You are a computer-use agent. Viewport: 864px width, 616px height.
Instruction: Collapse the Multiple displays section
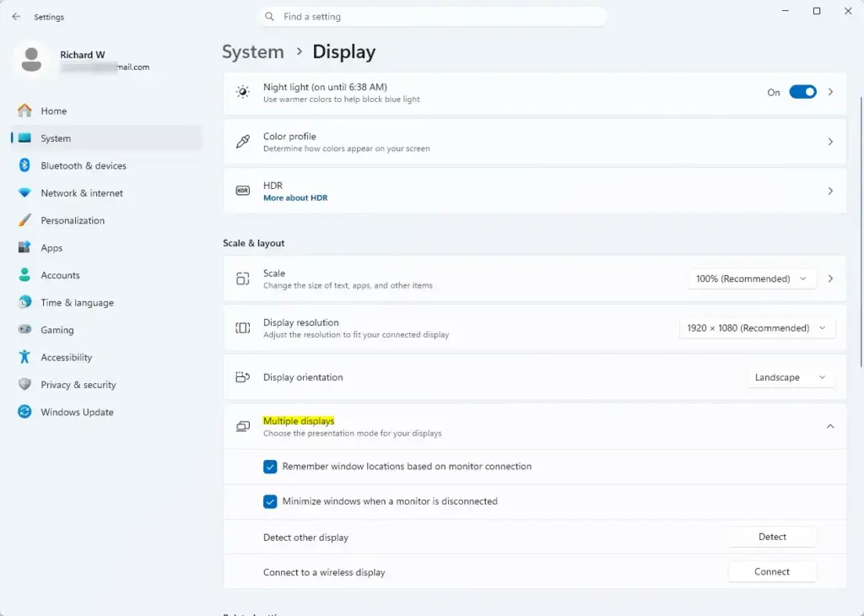coord(830,426)
